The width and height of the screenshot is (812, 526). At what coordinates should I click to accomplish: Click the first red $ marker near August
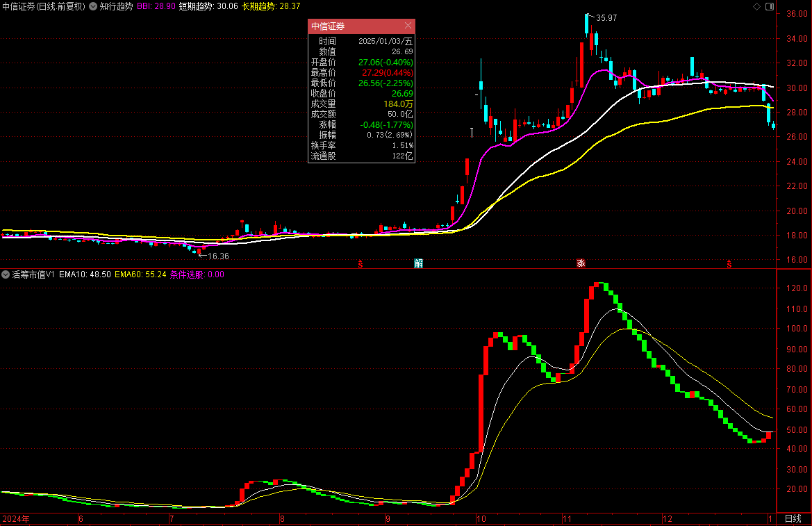(360, 263)
